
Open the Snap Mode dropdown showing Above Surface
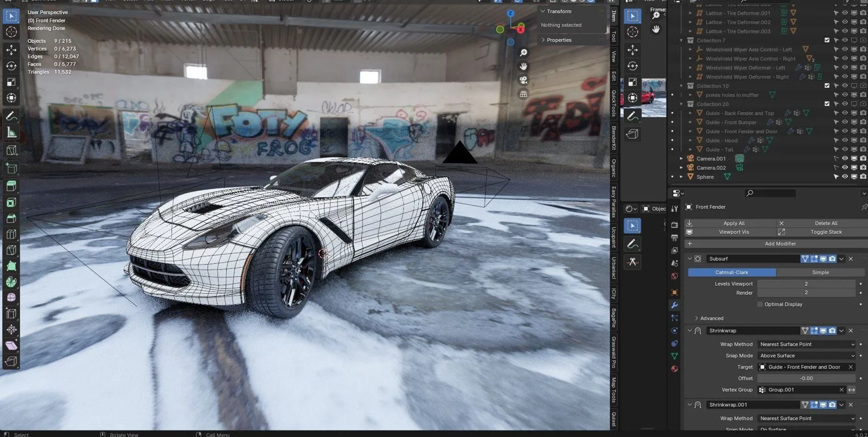(807, 356)
